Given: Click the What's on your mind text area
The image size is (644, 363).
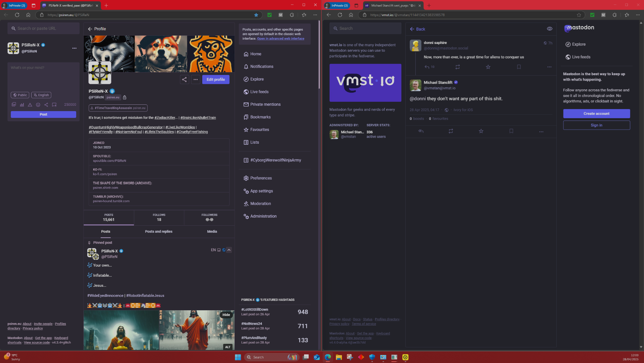Looking at the screenshot, I should pyautogui.click(x=43, y=77).
